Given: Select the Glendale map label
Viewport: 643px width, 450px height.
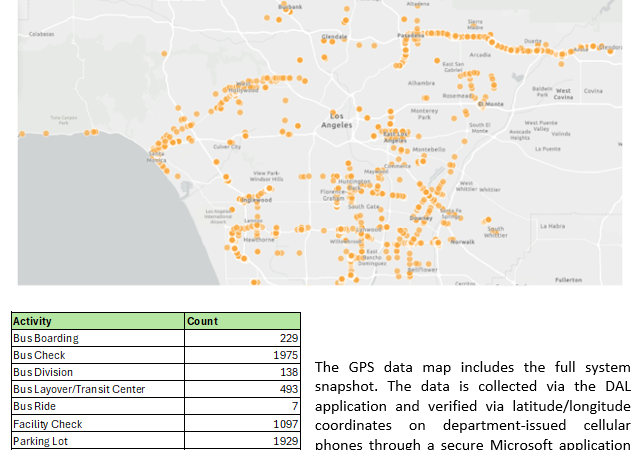Looking at the screenshot, I should [x=334, y=36].
